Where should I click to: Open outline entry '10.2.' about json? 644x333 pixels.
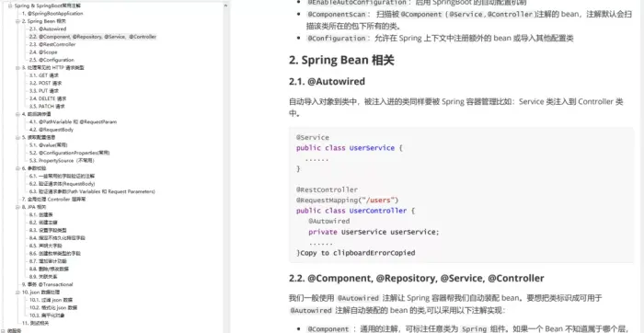tap(53, 307)
